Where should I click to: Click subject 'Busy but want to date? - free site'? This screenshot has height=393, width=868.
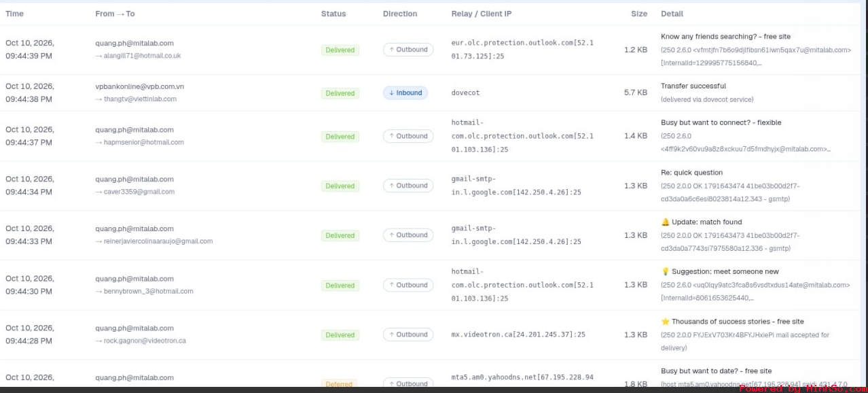point(717,371)
